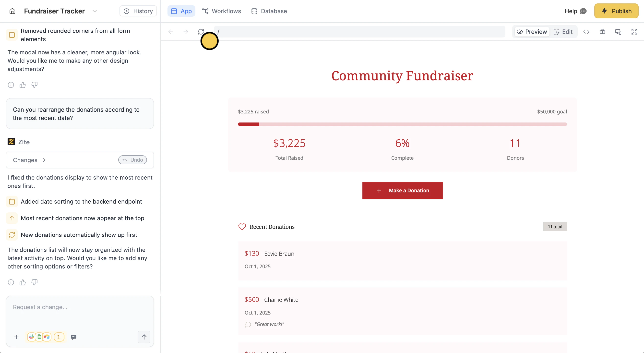Screen dimensions: 644x353
Task: Click the Publish button
Action: pyautogui.click(x=616, y=11)
